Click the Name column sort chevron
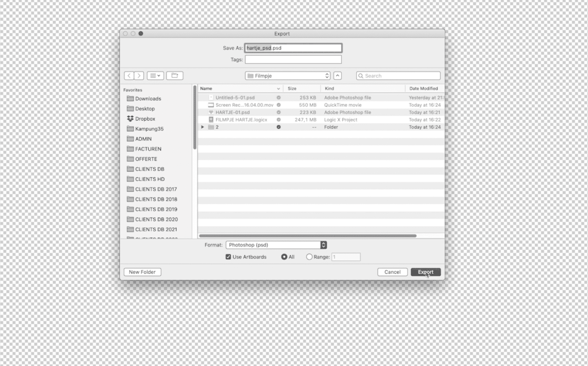Screen dimensions: 588x366 coord(278,89)
